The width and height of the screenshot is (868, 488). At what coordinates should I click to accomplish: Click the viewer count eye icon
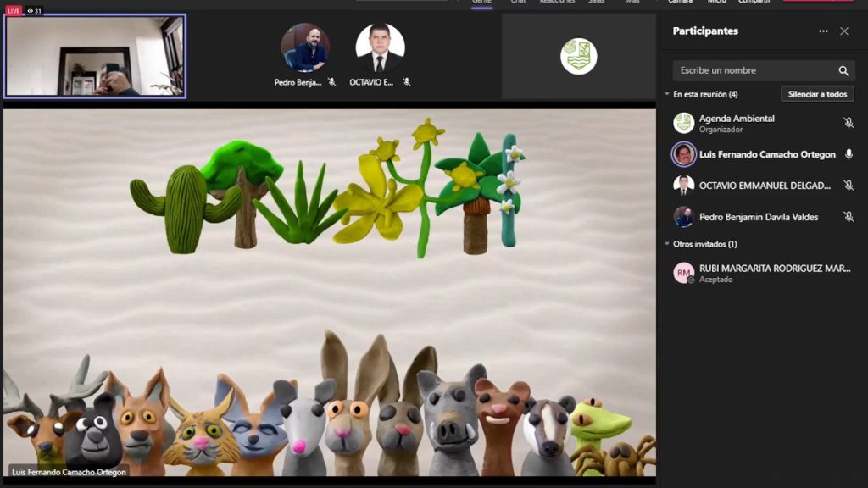(x=31, y=11)
